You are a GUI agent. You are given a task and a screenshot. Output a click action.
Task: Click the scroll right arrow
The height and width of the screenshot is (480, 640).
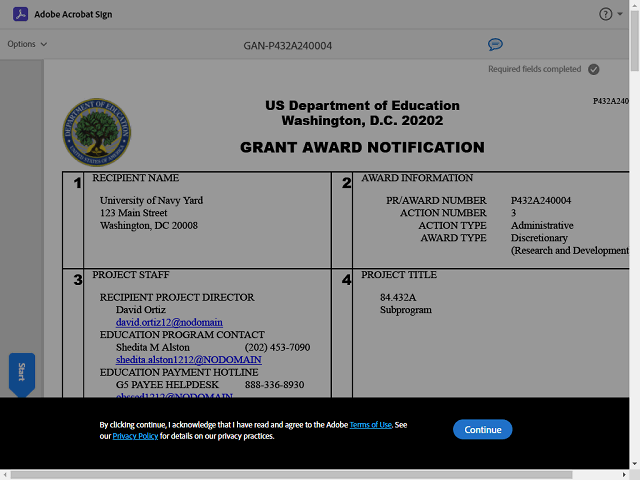coord(624,475)
